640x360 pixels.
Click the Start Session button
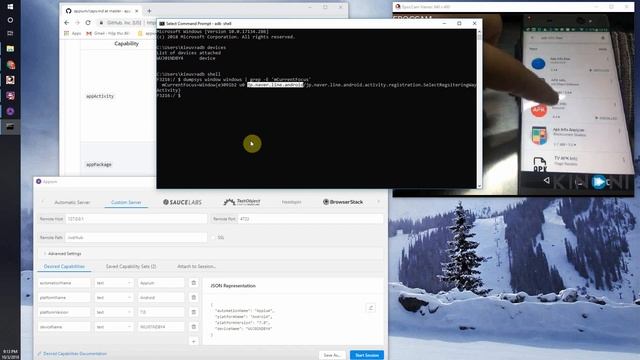point(367,355)
